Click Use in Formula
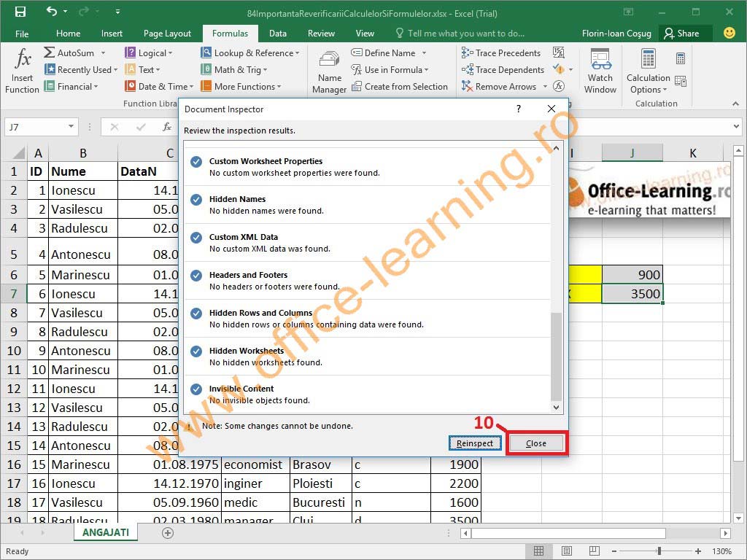This screenshot has width=747, height=560. coord(390,69)
